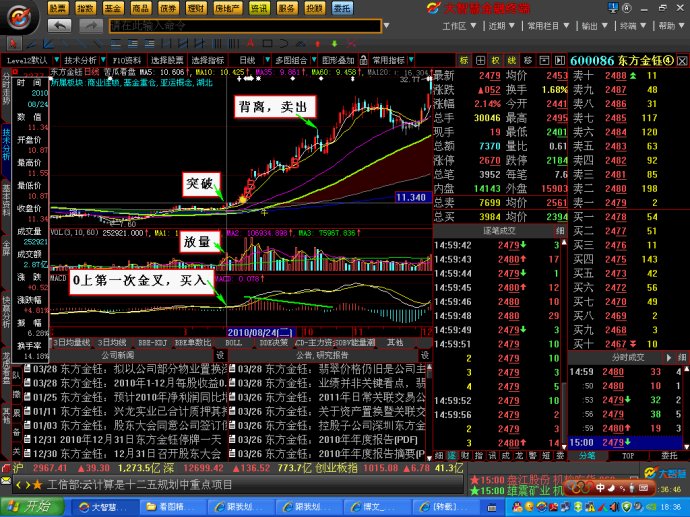The height and width of the screenshot is (517, 690).
Task: Open the 委托 top menu tab
Action: pyautogui.click(x=342, y=8)
